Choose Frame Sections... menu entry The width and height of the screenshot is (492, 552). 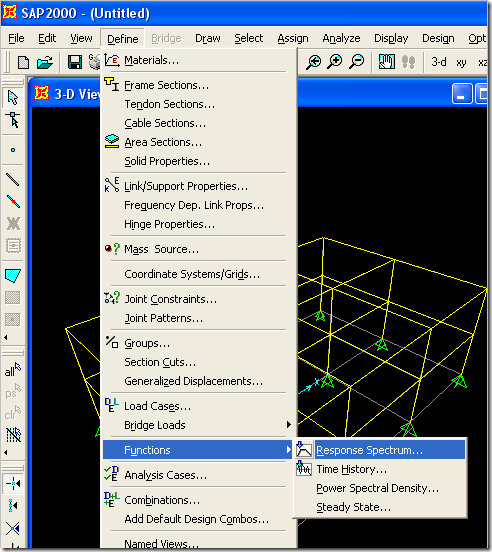click(199, 85)
